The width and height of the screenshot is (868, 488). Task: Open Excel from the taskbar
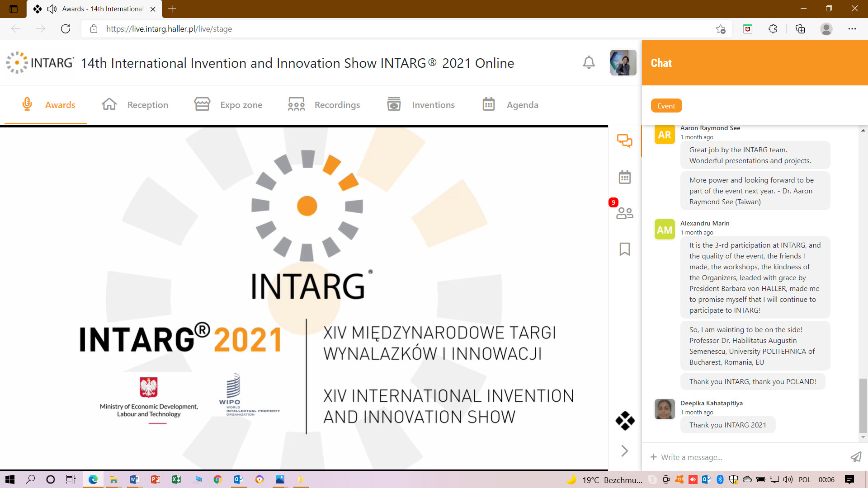(176, 479)
